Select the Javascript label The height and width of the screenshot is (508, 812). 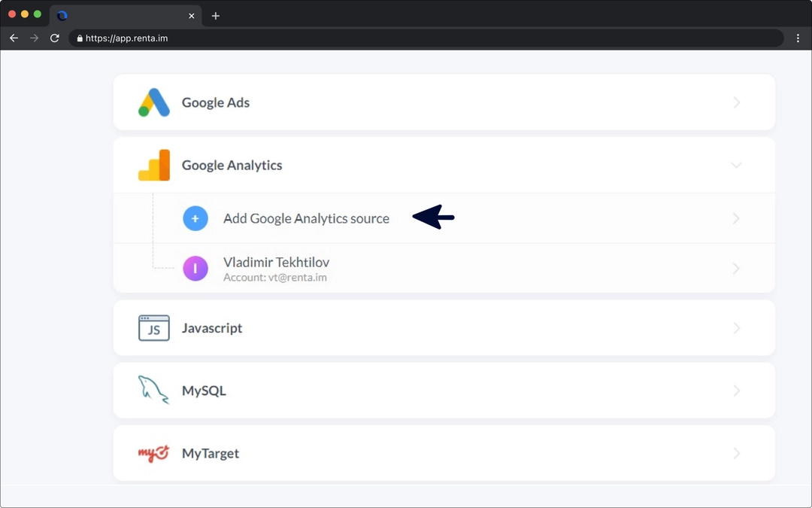click(212, 328)
